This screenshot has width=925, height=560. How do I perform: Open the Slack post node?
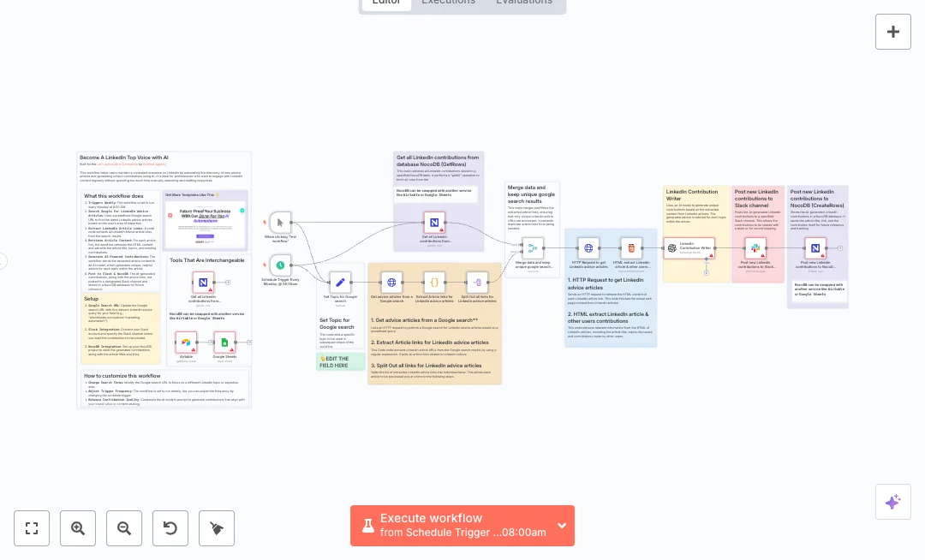coord(755,248)
